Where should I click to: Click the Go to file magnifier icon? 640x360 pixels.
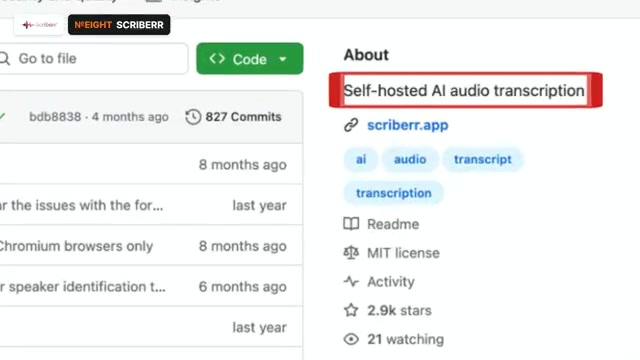[4, 59]
